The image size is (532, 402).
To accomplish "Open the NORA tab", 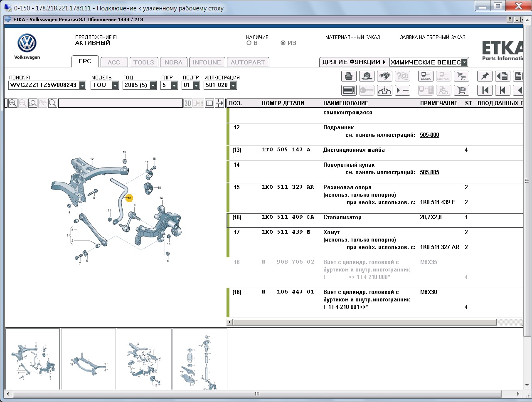I will tap(173, 62).
